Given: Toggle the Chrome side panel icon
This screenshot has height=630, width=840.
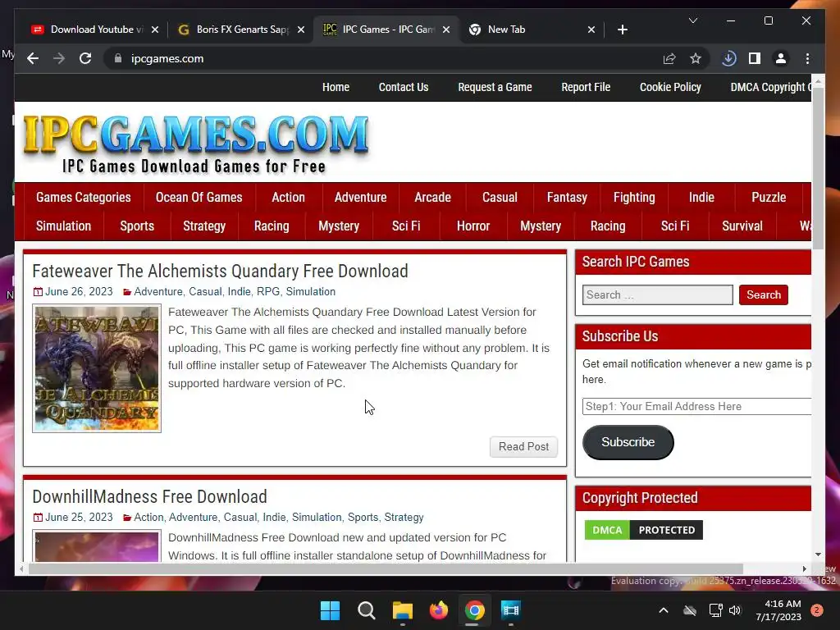Looking at the screenshot, I should point(755,58).
